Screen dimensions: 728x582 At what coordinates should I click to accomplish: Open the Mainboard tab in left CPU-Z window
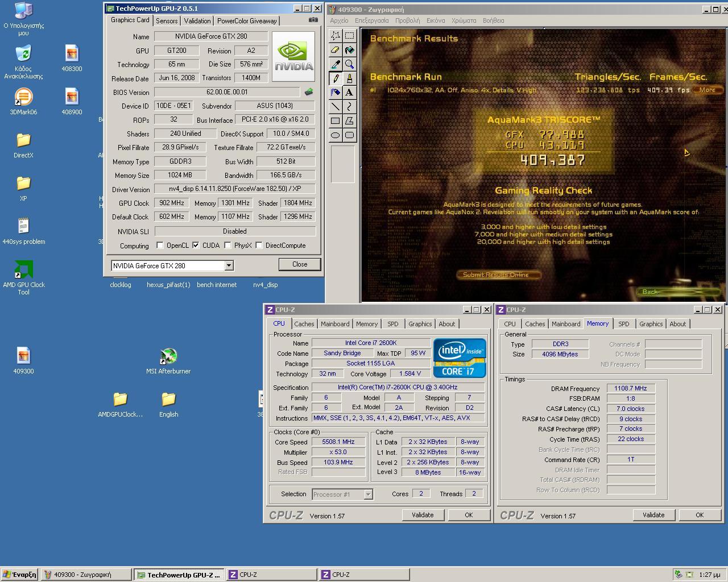coord(335,324)
